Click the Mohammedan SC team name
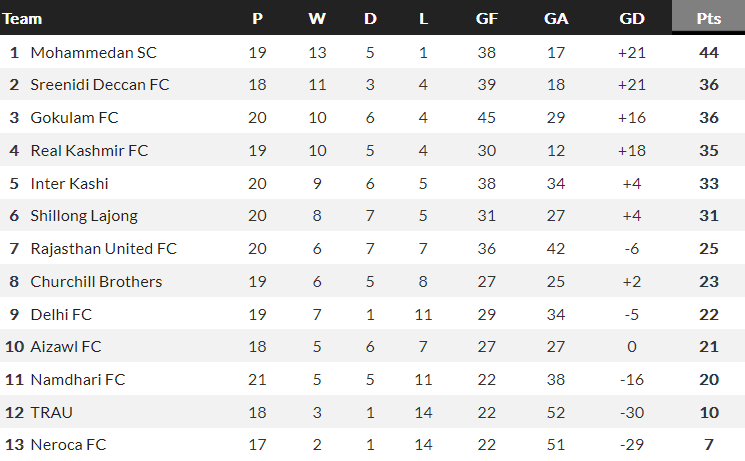The image size is (745, 461). [x=93, y=52]
